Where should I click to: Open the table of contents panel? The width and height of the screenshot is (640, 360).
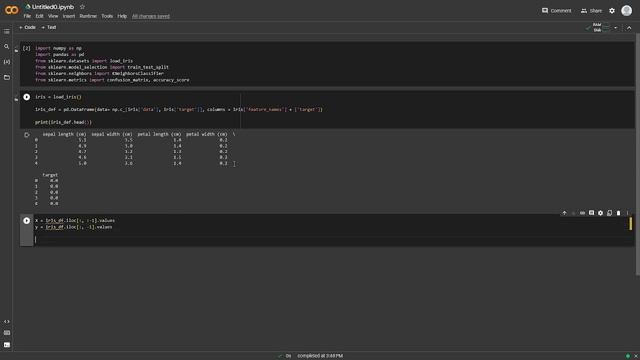(7, 31)
